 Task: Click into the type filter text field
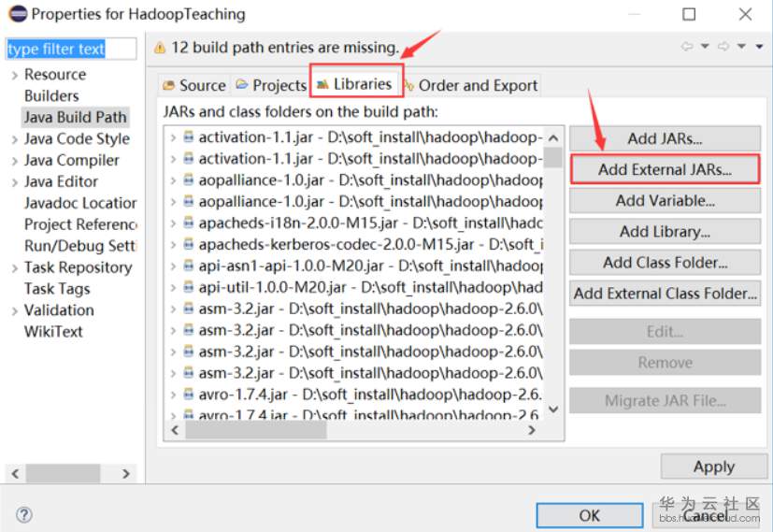(x=71, y=49)
